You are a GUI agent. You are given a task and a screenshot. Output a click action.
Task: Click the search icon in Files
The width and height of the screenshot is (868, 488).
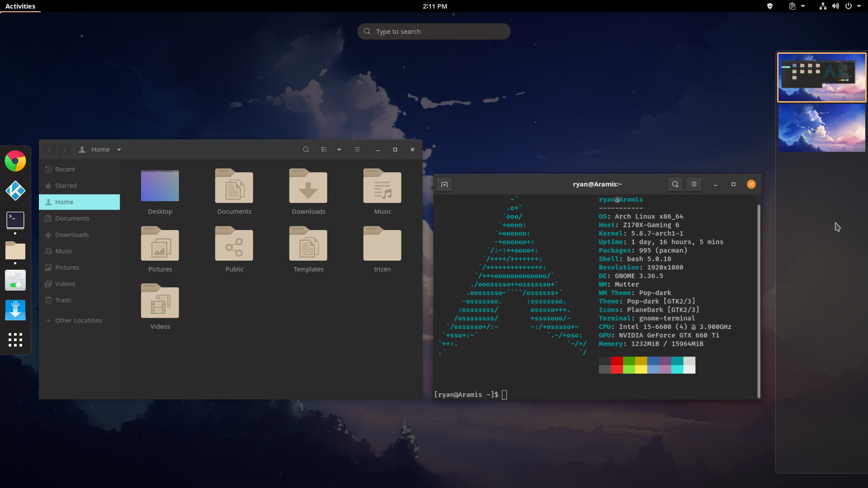point(306,150)
